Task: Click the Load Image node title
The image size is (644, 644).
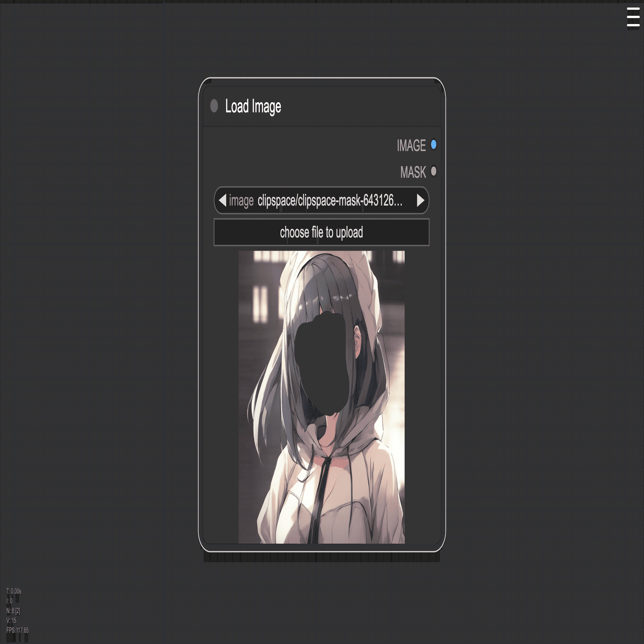Action: (x=253, y=107)
